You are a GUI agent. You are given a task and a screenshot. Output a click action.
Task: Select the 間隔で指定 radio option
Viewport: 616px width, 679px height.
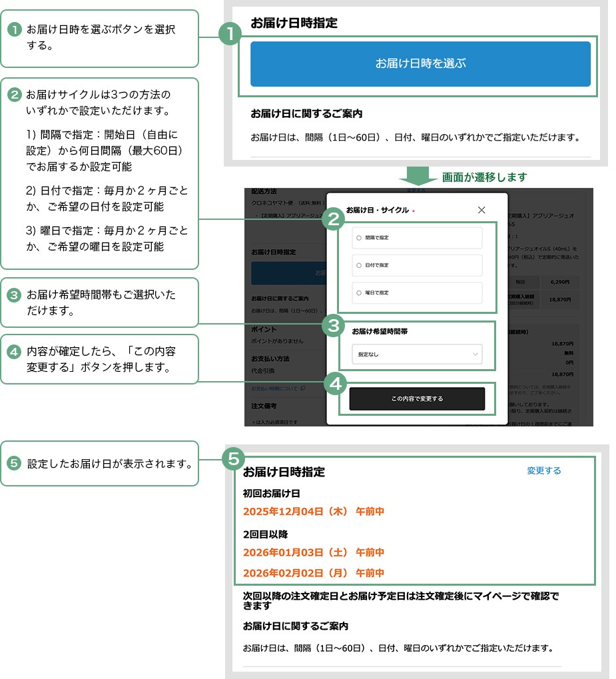point(360,237)
